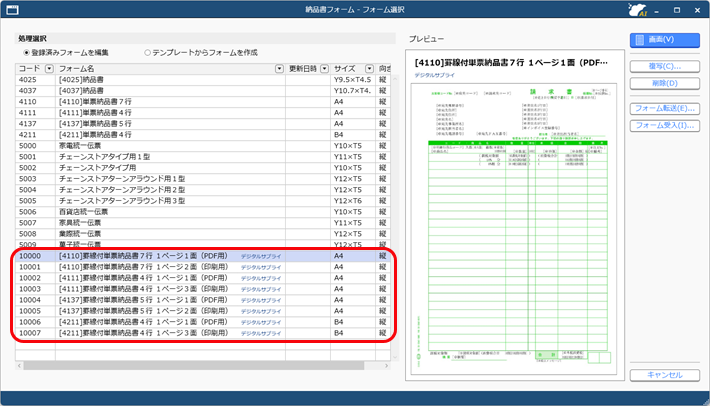The width and height of the screenshot is (710, 406).
Task: Click the horizontal scrollbar of form list
Action: point(194,366)
